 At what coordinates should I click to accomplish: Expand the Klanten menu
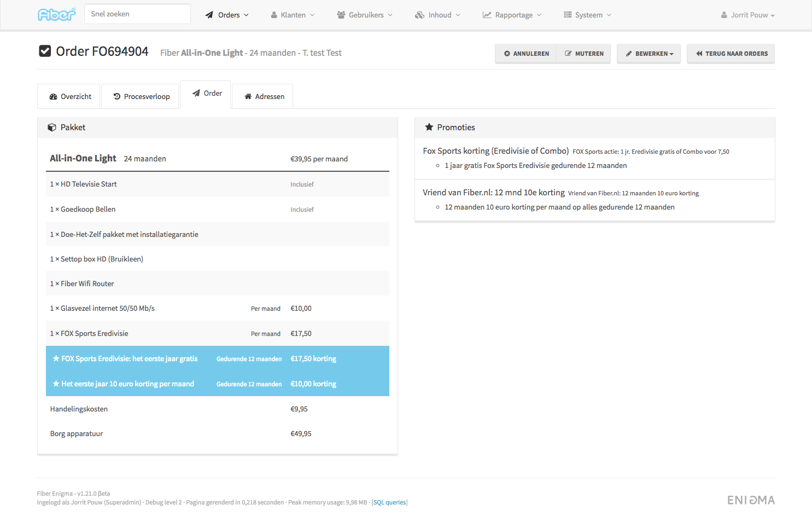[x=293, y=15]
